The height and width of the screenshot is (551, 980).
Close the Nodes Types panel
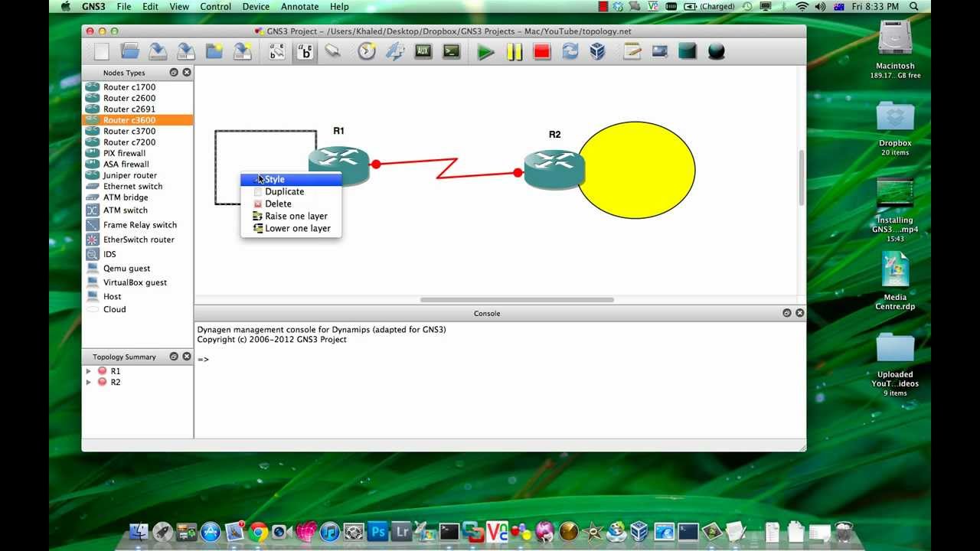pos(187,73)
